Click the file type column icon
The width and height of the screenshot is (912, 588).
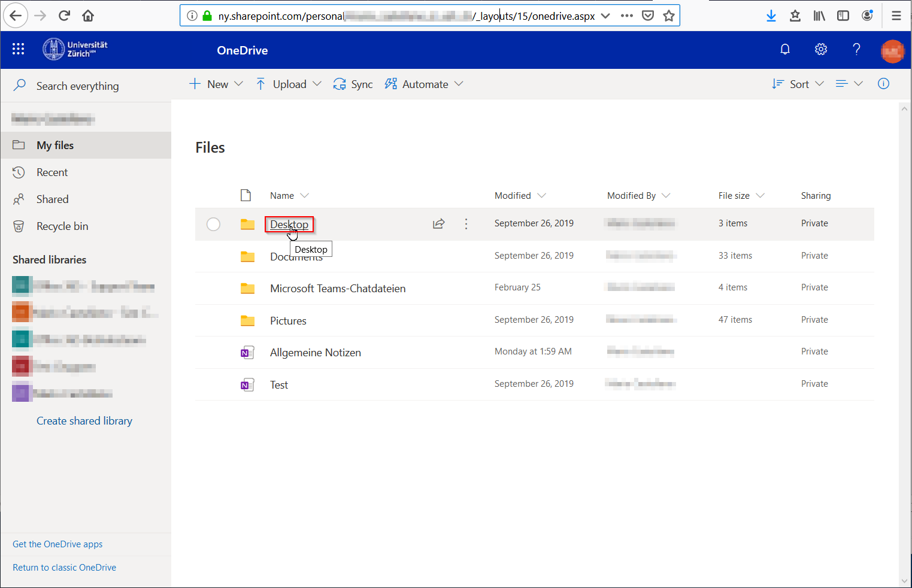(x=246, y=195)
